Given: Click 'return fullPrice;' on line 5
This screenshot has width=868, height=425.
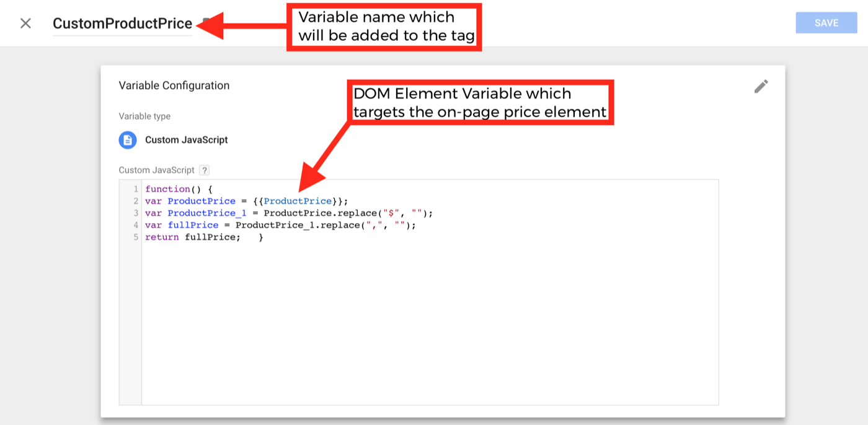Looking at the screenshot, I should (x=193, y=237).
